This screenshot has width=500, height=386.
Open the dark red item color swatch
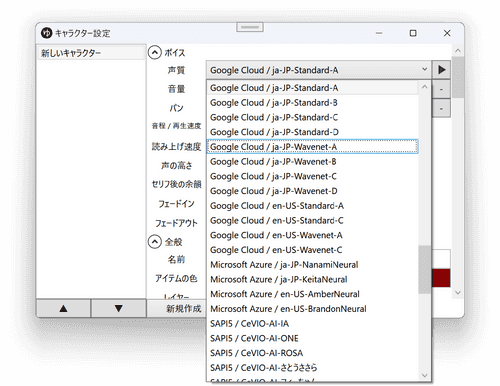pyautogui.click(x=441, y=278)
